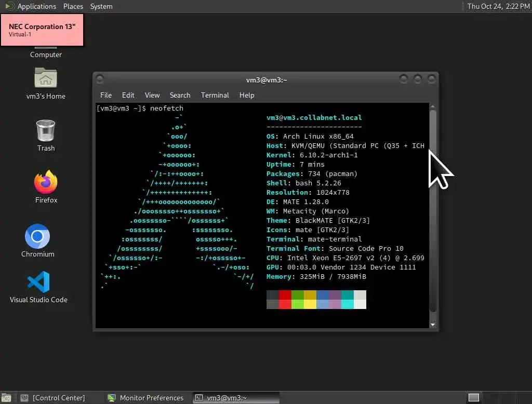Close the vm3@vm3 terminal window

click(x=432, y=79)
